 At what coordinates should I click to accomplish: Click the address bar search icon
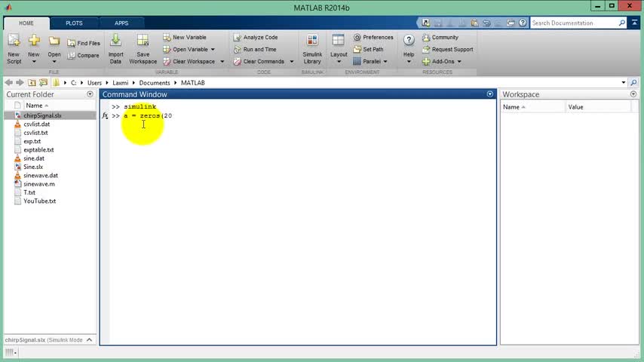tap(633, 83)
